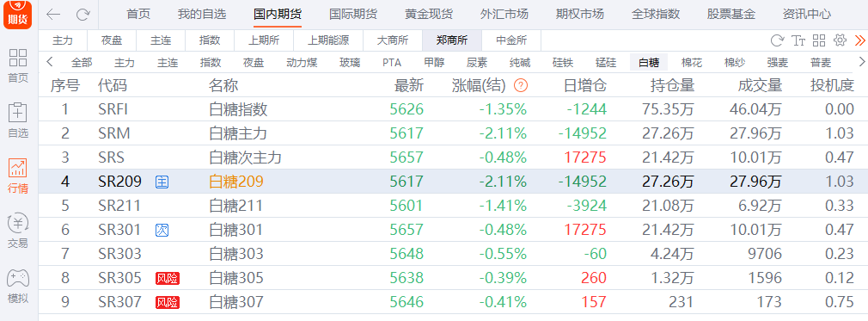Sort by 成交量 column header

tap(760, 85)
